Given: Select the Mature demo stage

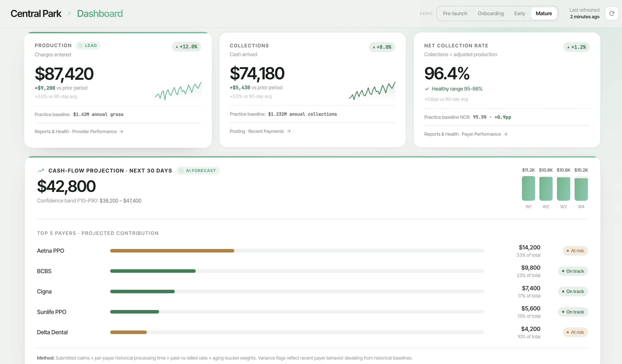Looking at the screenshot, I should (544, 13).
